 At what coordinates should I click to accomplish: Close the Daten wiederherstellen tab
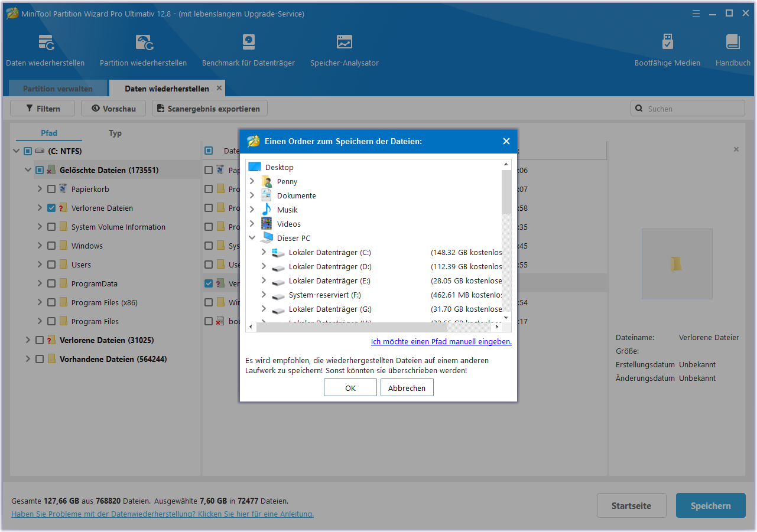pyautogui.click(x=219, y=88)
